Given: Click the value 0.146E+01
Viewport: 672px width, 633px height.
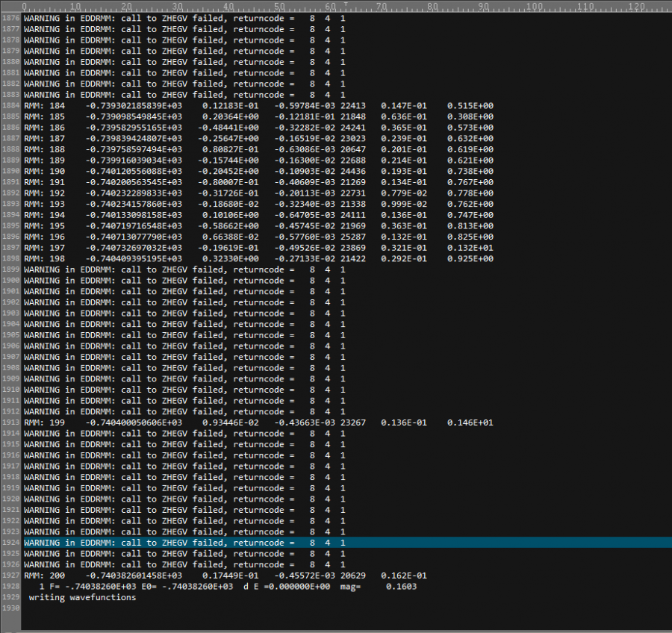Looking at the screenshot, I should coord(470,422).
